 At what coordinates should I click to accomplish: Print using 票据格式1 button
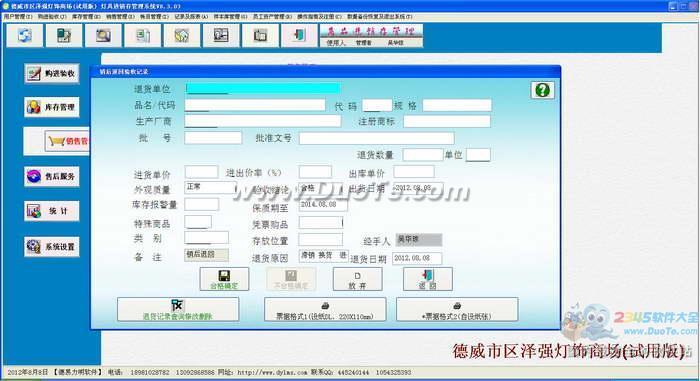tap(325, 310)
